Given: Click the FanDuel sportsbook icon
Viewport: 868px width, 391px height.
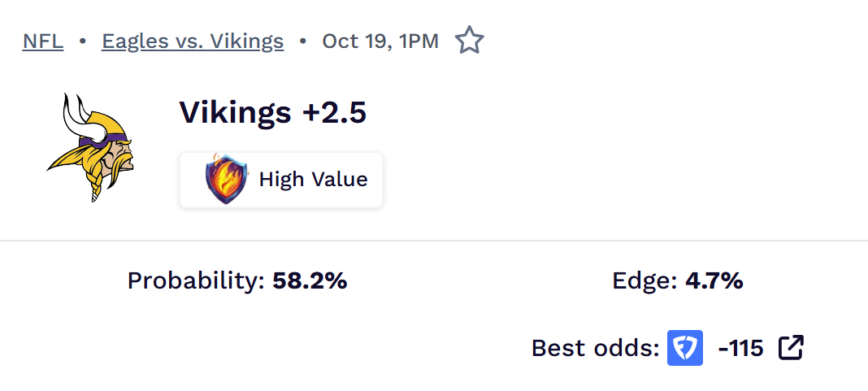Looking at the screenshot, I should coord(685,348).
